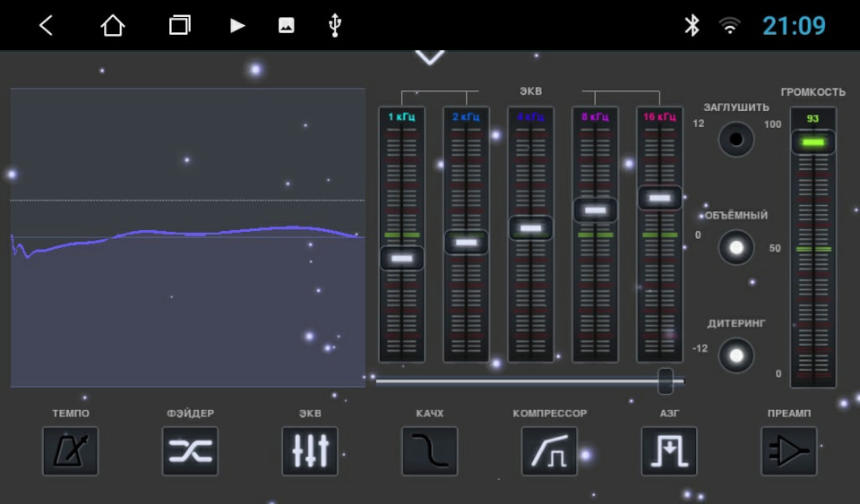The width and height of the screenshot is (860, 504).
Task: Open the КОМПРЕССОР module
Action: (549, 451)
